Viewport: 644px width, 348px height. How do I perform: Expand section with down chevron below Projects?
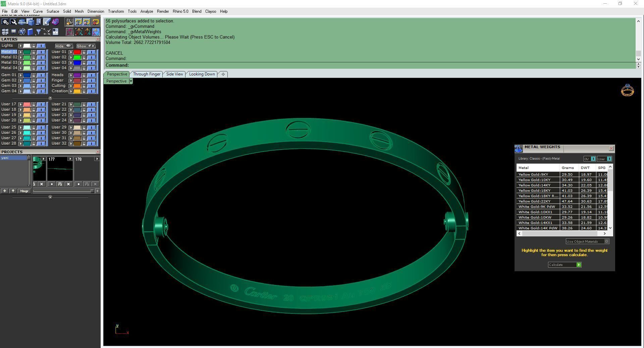[50, 197]
